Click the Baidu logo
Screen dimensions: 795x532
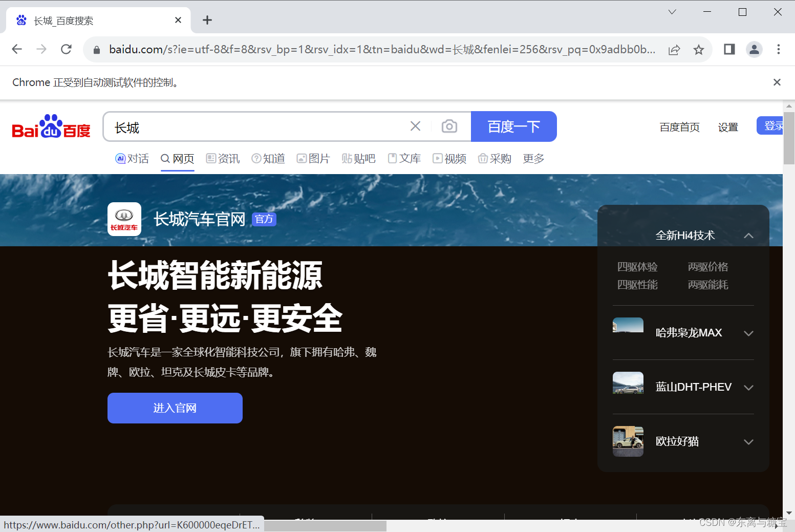[x=51, y=126]
